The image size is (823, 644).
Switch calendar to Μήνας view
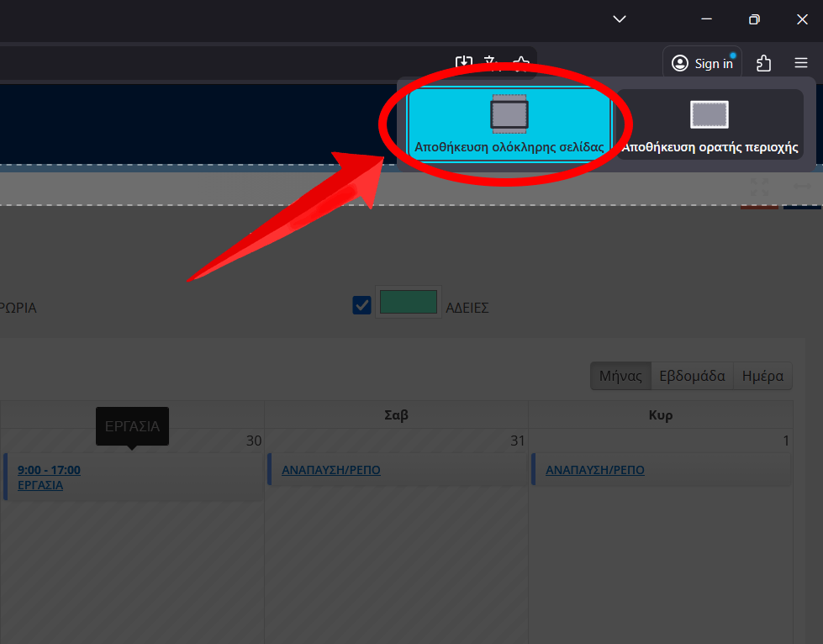click(x=620, y=376)
